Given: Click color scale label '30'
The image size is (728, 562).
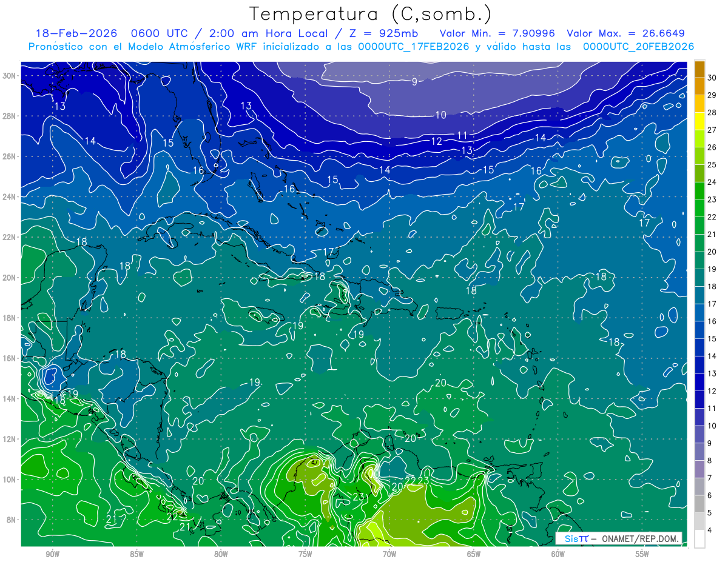Looking at the screenshot, I should [x=712, y=78].
